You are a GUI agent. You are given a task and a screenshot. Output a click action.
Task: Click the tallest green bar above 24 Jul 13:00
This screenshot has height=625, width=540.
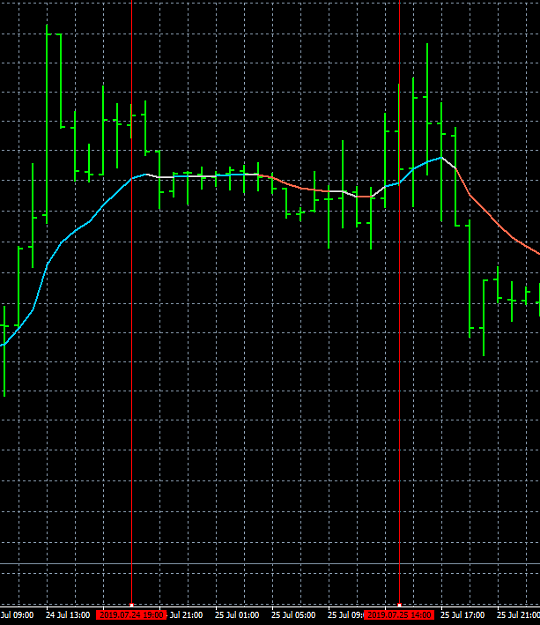tap(47, 124)
